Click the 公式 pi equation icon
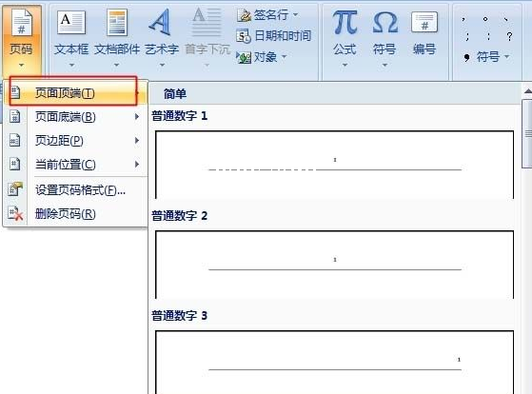Image resolution: width=532 pixels, height=394 pixels. 345,23
